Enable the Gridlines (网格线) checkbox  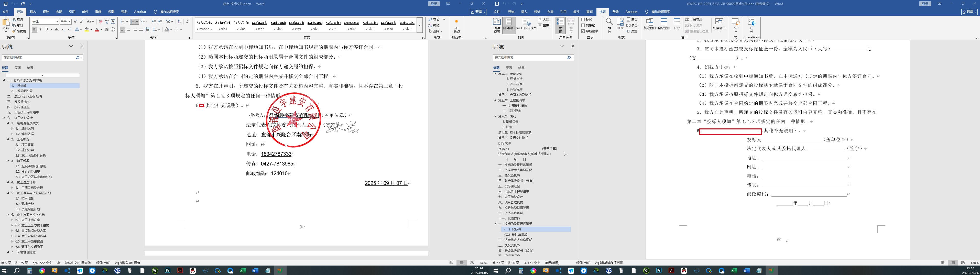[583, 25]
